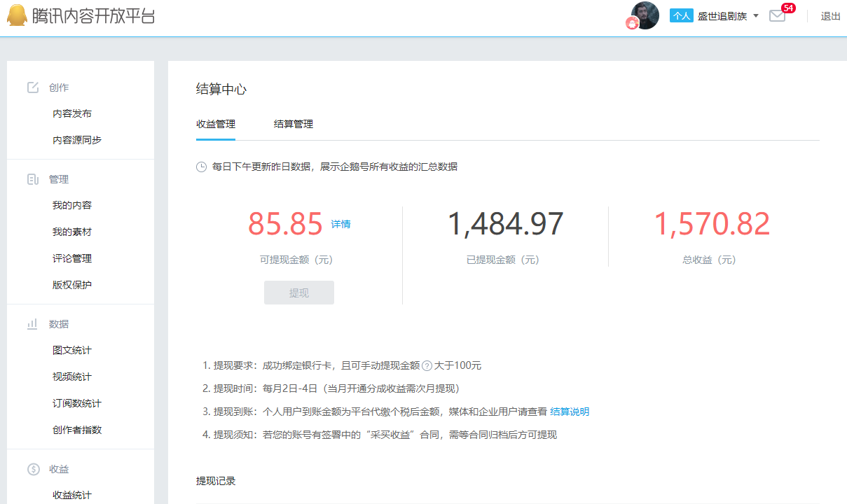Select the 收益管理 tab
This screenshot has width=847, height=504.
tap(214, 123)
